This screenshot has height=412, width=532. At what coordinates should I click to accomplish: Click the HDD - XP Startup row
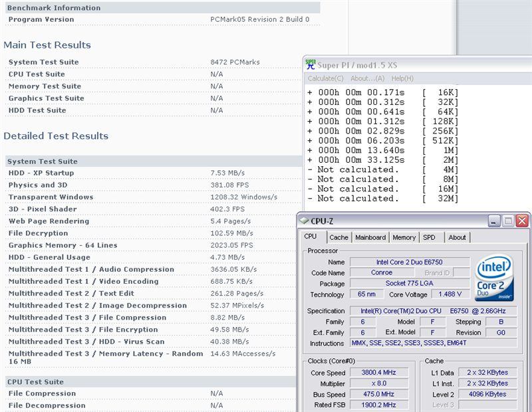(x=153, y=173)
